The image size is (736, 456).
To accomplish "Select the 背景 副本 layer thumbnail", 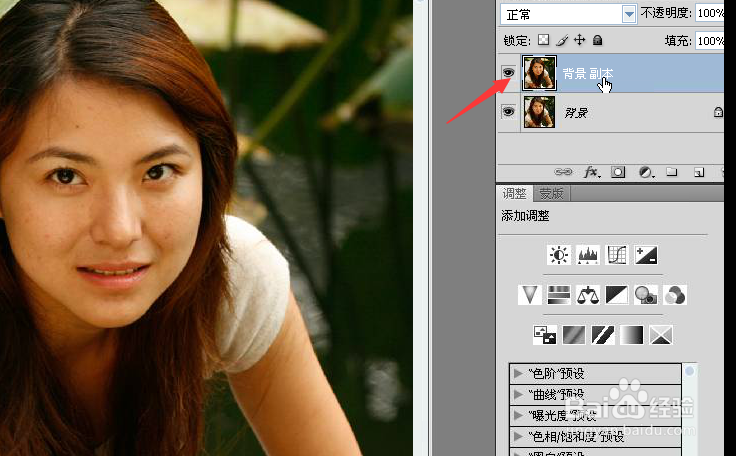I will (x=539, y=73).
